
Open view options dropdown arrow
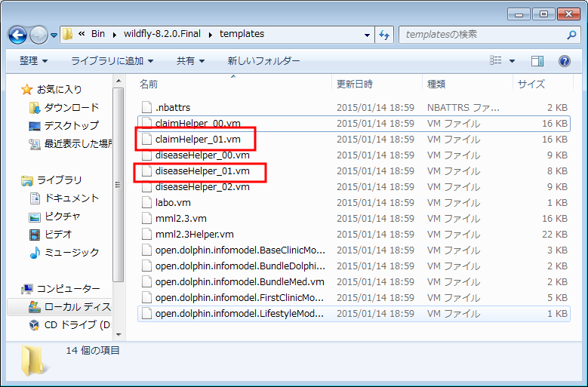coord(512,60)
